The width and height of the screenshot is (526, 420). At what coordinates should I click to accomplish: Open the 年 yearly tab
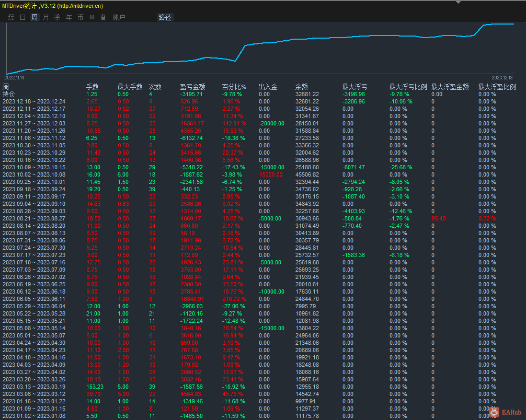tap(69, 17)
